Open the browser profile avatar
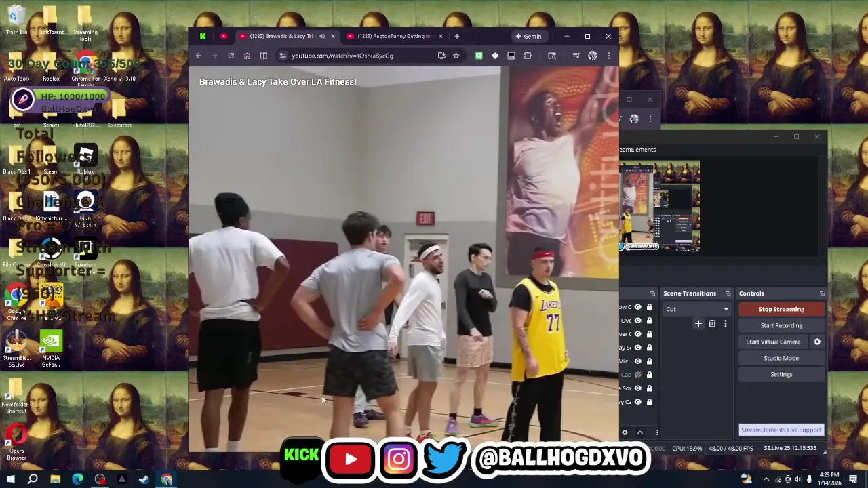 pyautogui.click(x=592, y=56)
